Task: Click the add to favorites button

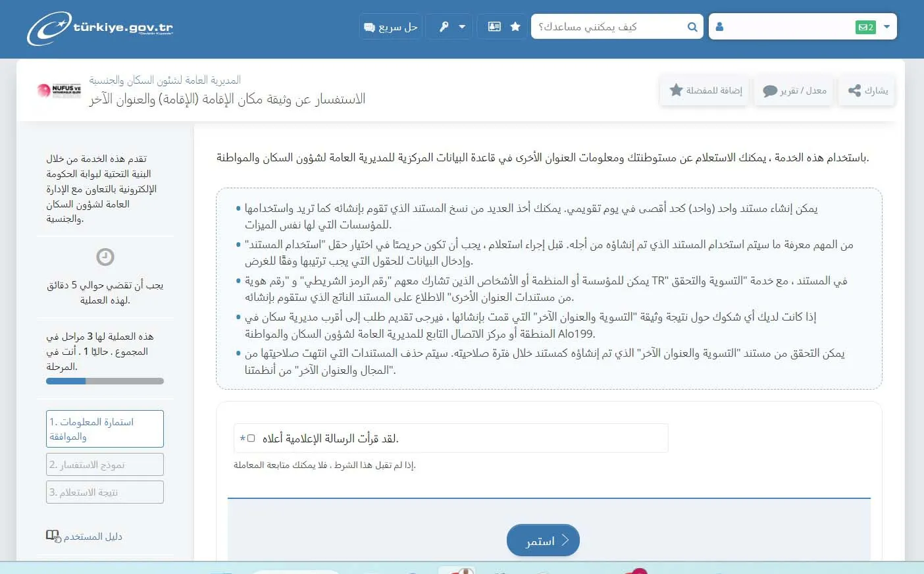Action: [706, 91]
